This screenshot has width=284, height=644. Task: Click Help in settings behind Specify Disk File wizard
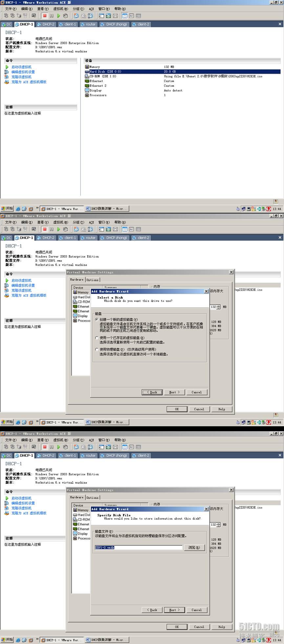point(222,627)
